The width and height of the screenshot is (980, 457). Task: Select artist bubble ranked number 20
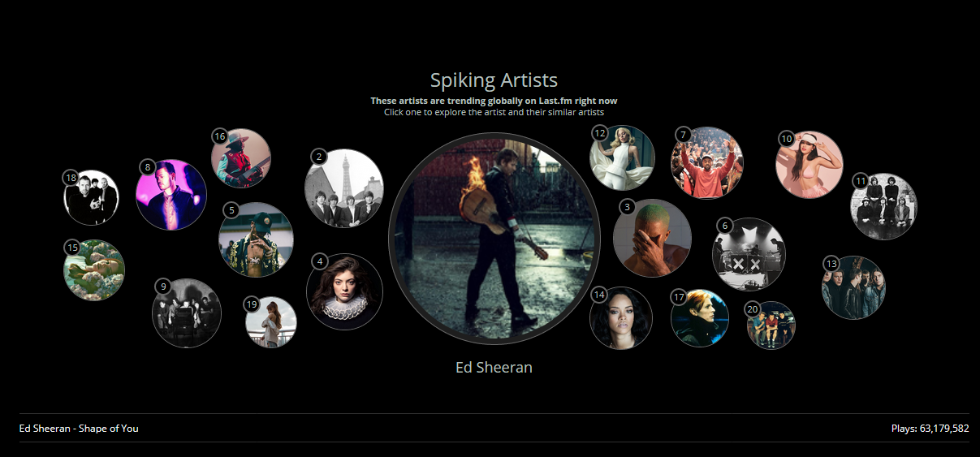[x=771, y=326]
